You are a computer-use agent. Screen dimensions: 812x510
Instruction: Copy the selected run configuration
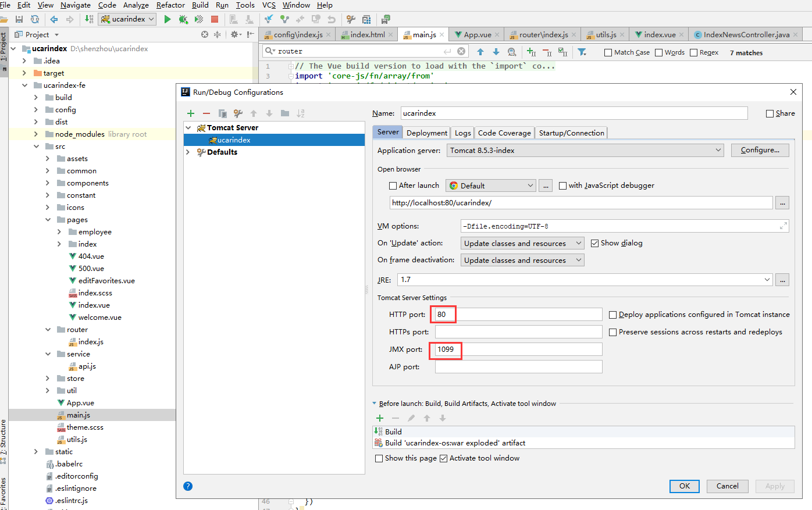222,113
